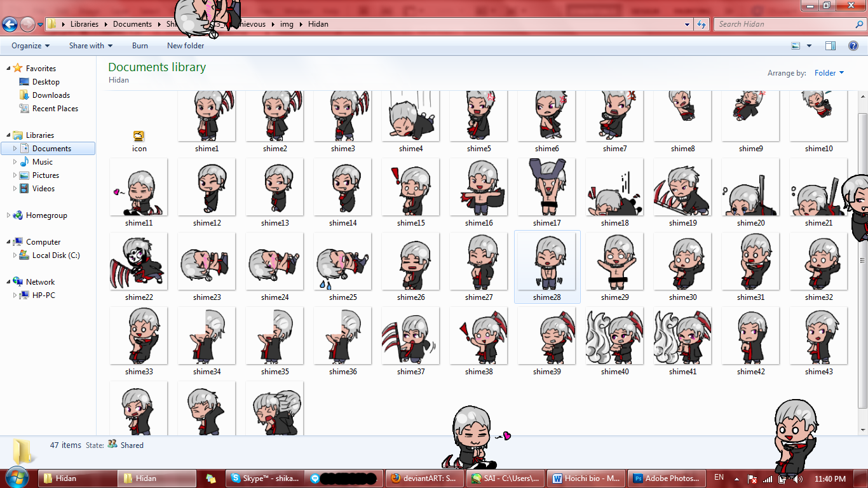This screenshot has width=868, height=488.
Task: Open the recent locations dropdown arrow
Action: (41, 25)
